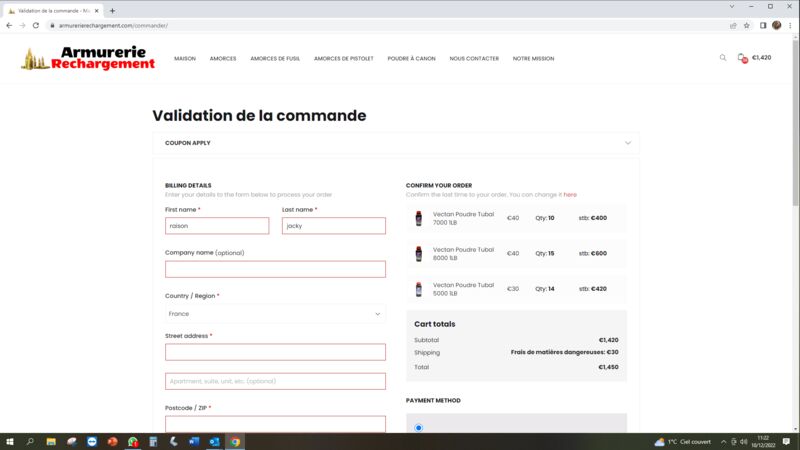Viewport: 800px width, 450px height.
Task: Click the Tubal 5000 product thumbnail
Action: (x=419, y=289)
